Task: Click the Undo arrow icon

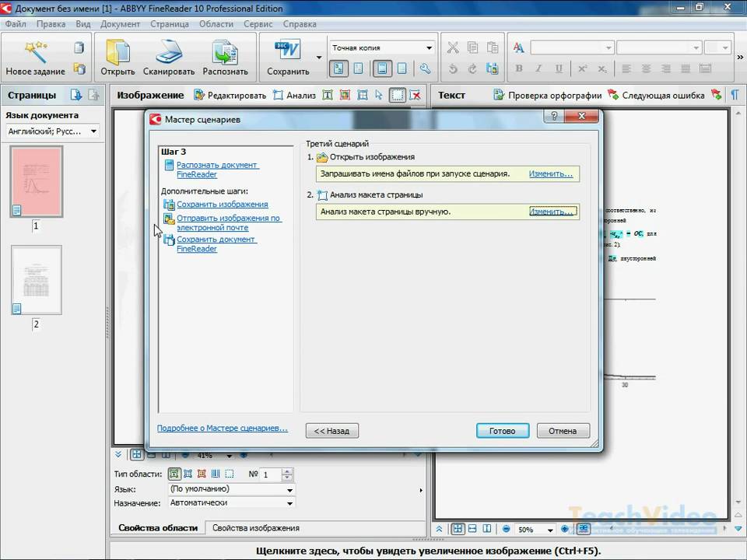Action: [453, 68]
